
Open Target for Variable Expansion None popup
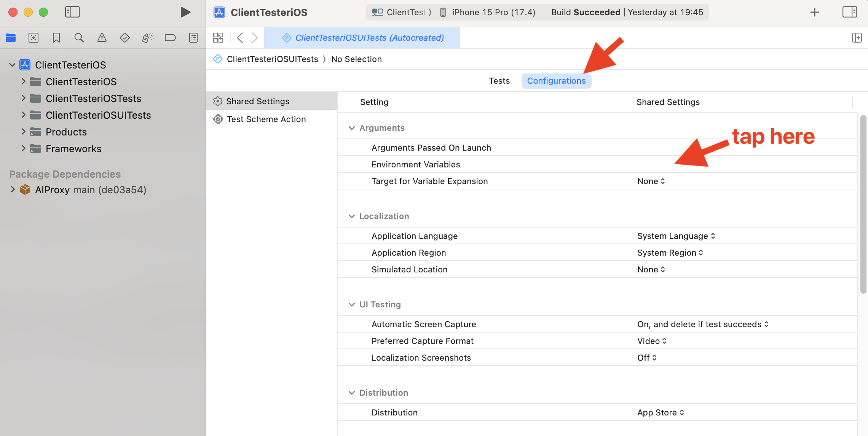tap(651, 181)
